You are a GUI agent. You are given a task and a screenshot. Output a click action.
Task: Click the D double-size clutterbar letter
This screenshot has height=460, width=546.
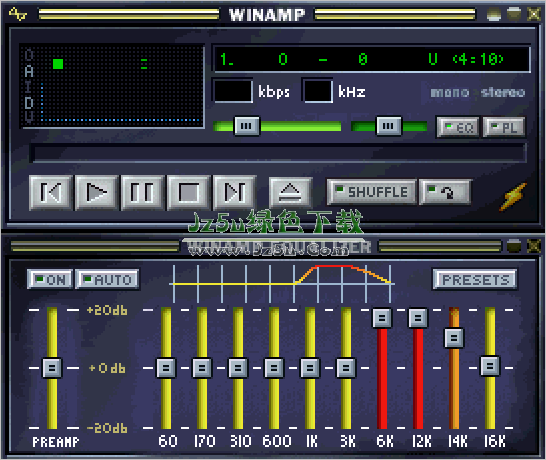click(x=29, y=103)
